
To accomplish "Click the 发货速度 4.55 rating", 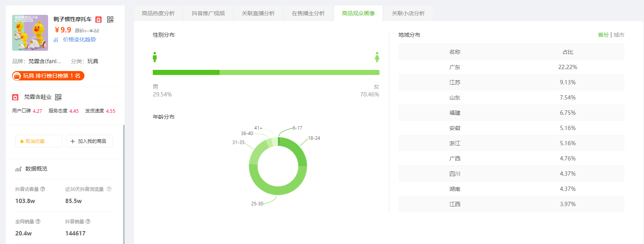I will 100,111.
